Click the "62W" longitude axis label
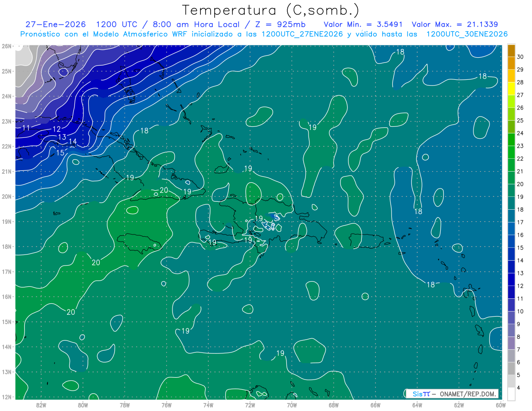 coord(459,405)
